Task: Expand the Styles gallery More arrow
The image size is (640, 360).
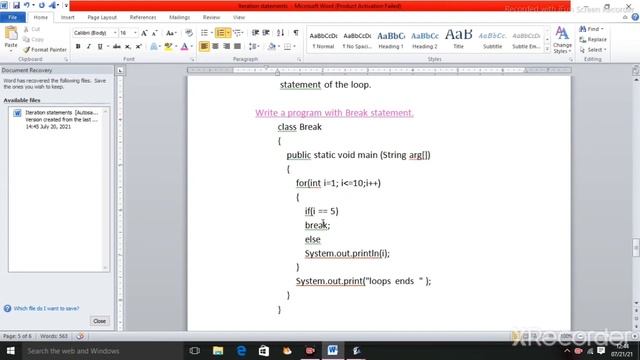Action: coord(547,49)
